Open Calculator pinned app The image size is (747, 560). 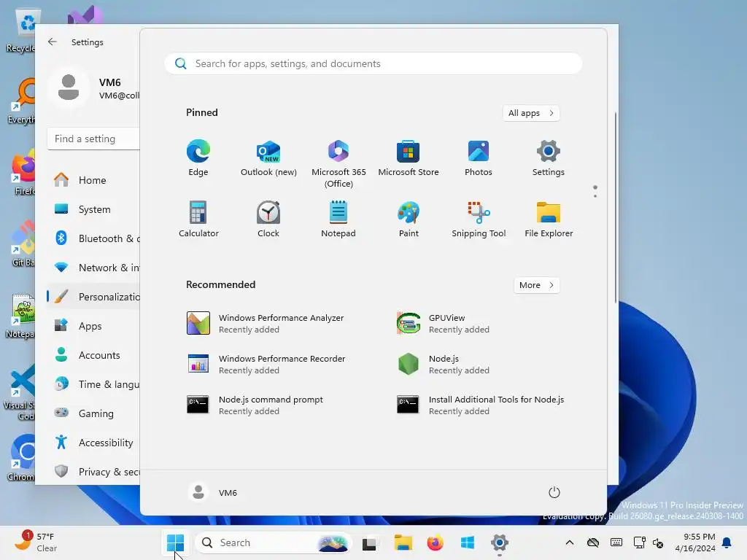point(198,219)
